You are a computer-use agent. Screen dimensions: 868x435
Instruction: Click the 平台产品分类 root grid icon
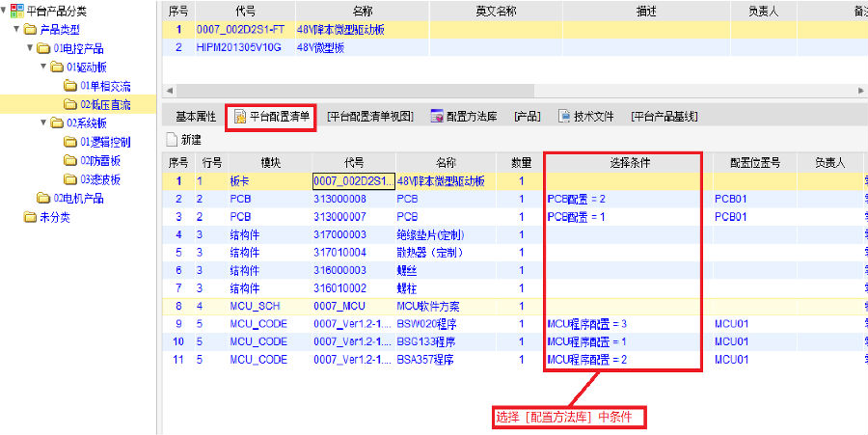click(16, 11)
